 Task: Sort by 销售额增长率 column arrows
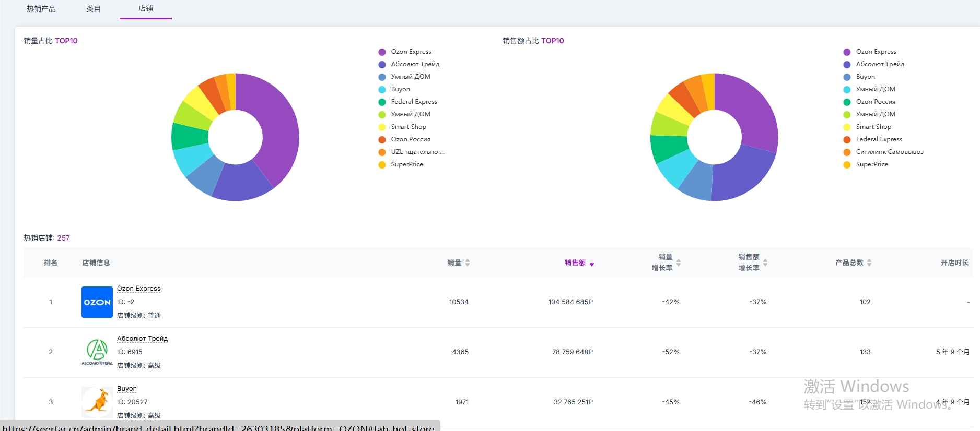coord(765,262)
